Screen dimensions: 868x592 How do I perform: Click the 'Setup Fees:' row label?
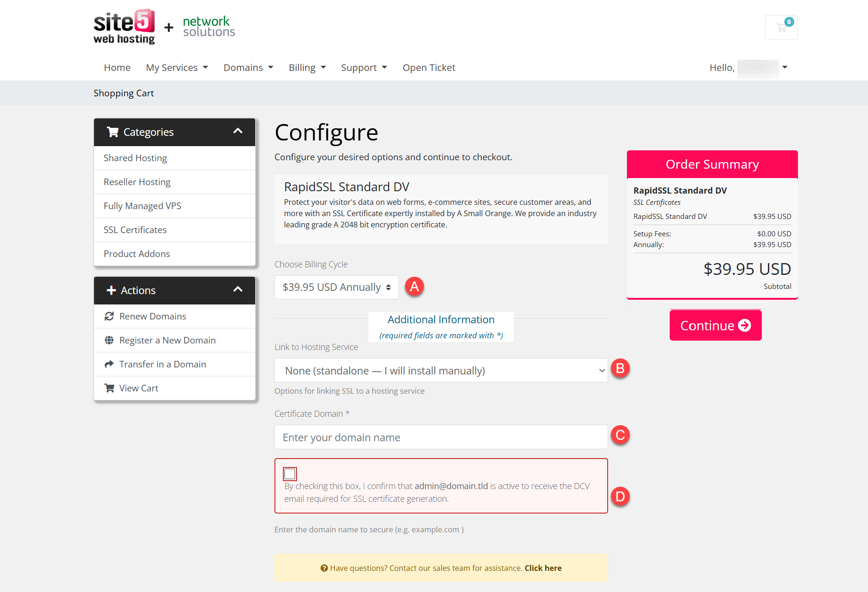coord(652,234)
